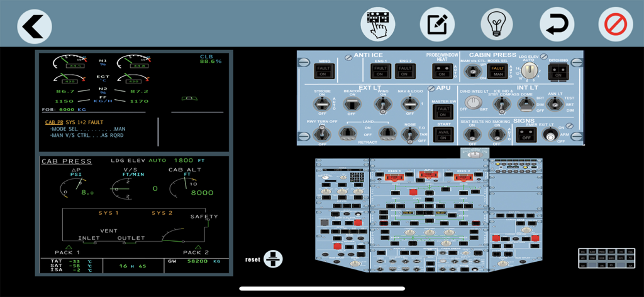Image resolution: width=644 pixels, height=297 pixels.
Task: Push the DITCHING button
Action: (x=557, y=73)
